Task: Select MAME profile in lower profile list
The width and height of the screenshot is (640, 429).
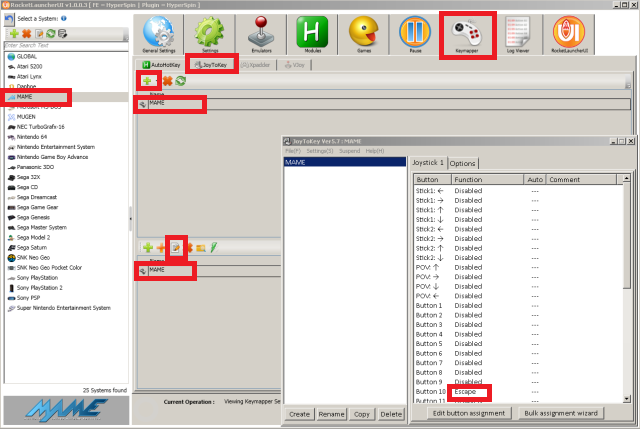Action: click(209, 270)
